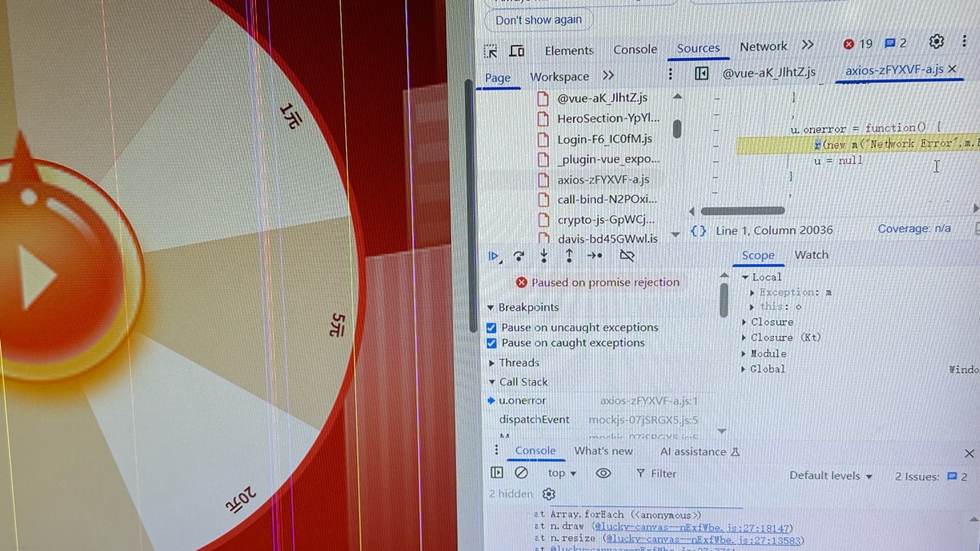Screen dimensions: 980x551
Task: Switch to the @vue-aK_JlhtZ.js editor tab
Action: click(769, 73)
